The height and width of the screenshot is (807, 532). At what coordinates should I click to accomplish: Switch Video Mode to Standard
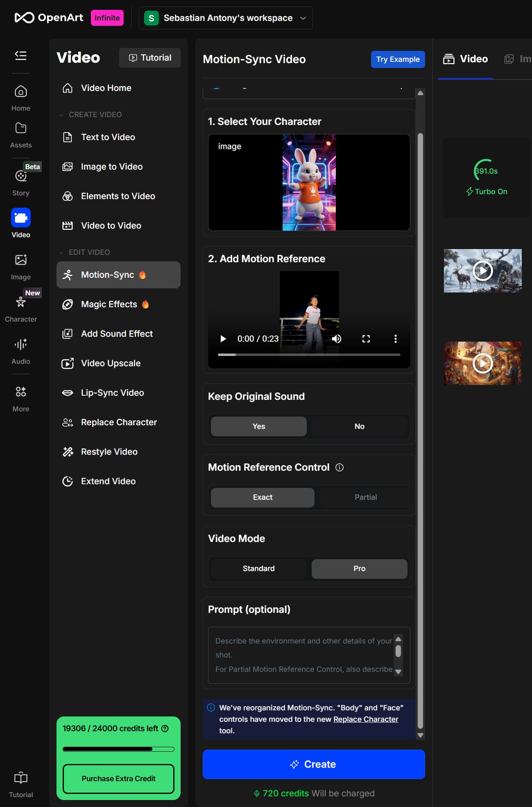pos(258,569)
